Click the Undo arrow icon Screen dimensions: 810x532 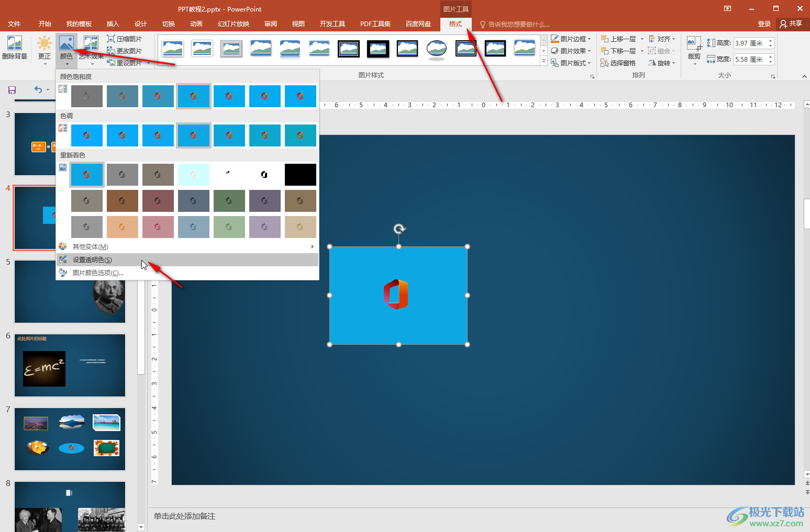[38, 89]
